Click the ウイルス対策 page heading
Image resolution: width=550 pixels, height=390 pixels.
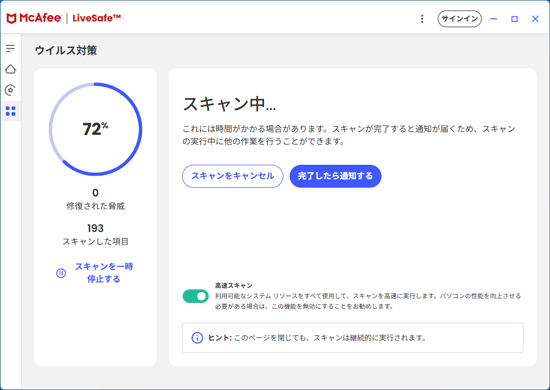(x=66, y=50)
